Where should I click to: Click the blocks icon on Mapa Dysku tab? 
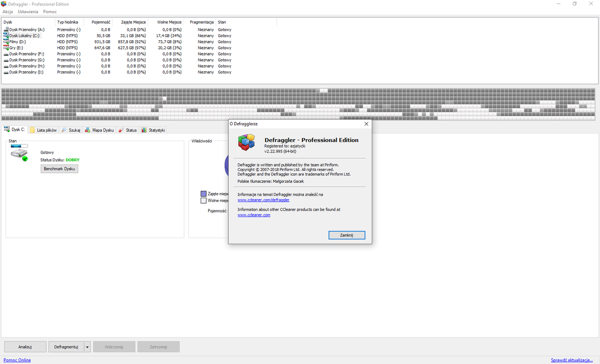(88, 130)
